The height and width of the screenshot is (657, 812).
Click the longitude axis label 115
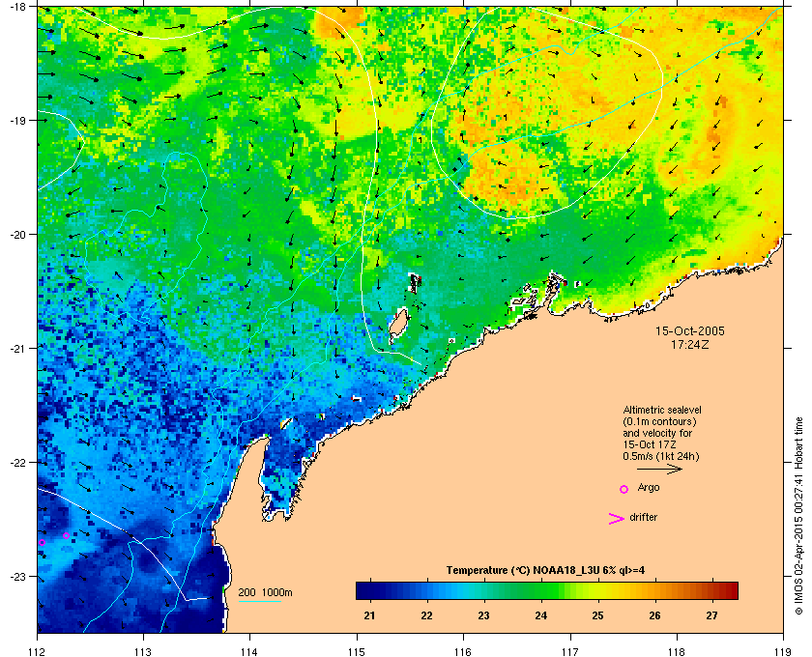[357, 651]
